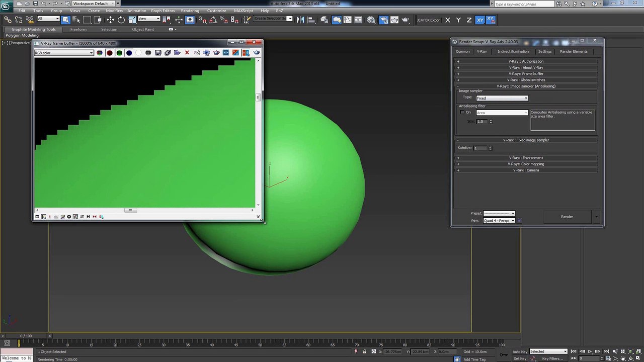Viewport: 644px width, 362px height.
Task: Expand the V-Ray Environment rollout
Action: click(526, 158)
